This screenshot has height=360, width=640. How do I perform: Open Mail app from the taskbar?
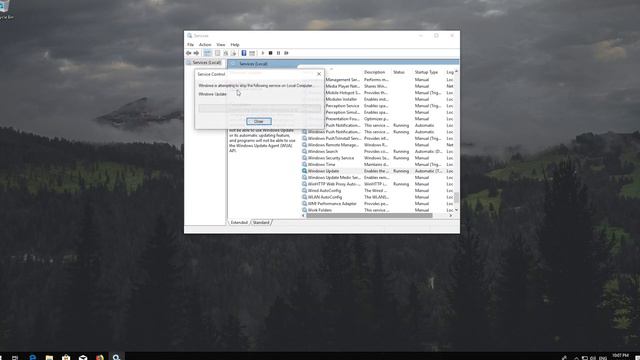pos(83,357)
